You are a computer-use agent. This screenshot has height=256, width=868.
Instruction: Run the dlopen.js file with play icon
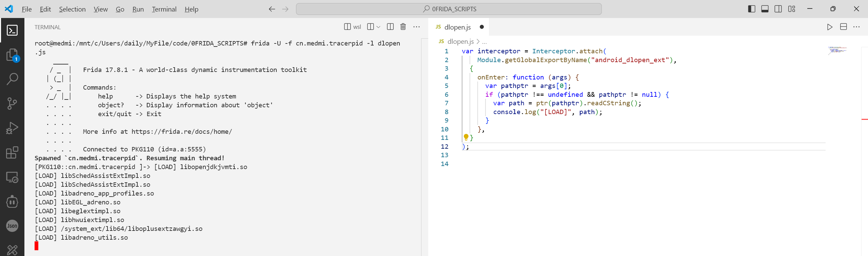[829, 27]
